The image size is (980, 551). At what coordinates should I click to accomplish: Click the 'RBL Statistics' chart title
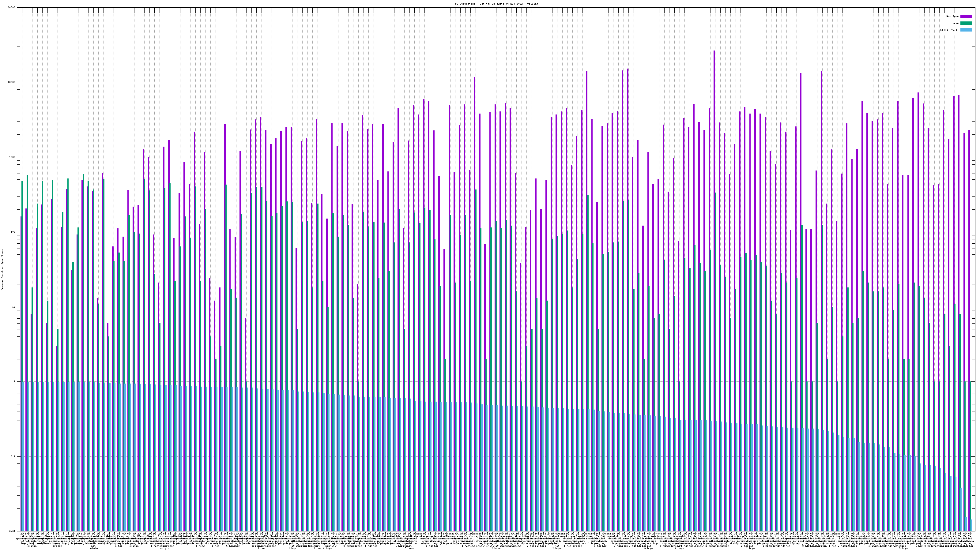coord(495,3)
